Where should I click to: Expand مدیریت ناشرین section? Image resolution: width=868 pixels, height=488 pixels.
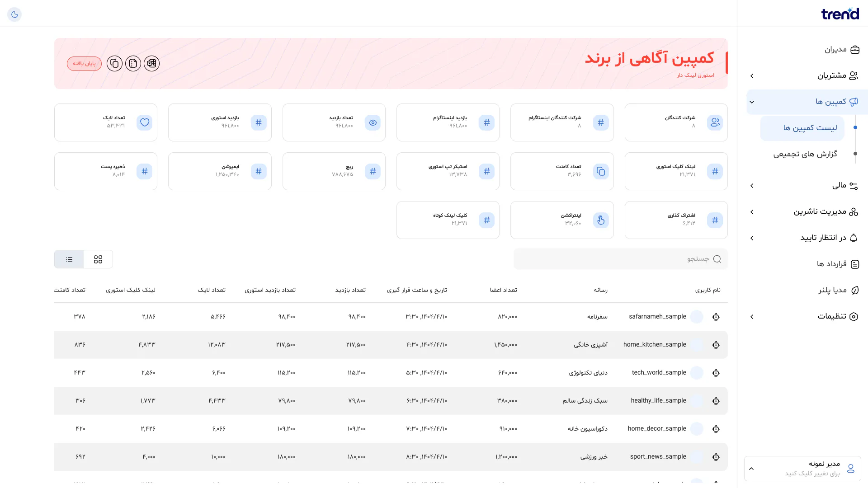coord(807,211)
